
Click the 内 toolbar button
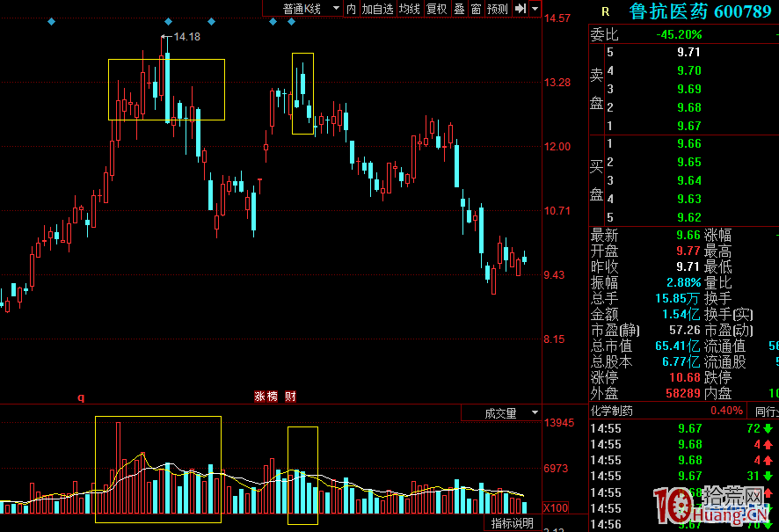click(351, 9)
